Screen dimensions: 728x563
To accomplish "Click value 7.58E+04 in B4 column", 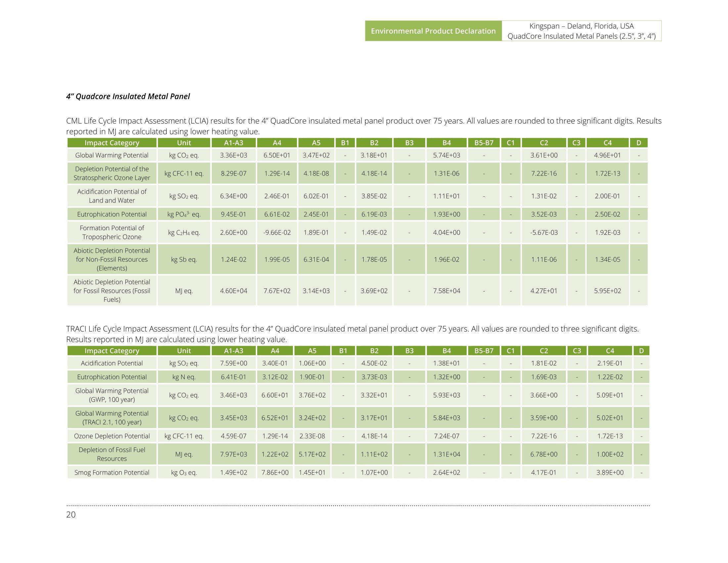I will (447, 291).
